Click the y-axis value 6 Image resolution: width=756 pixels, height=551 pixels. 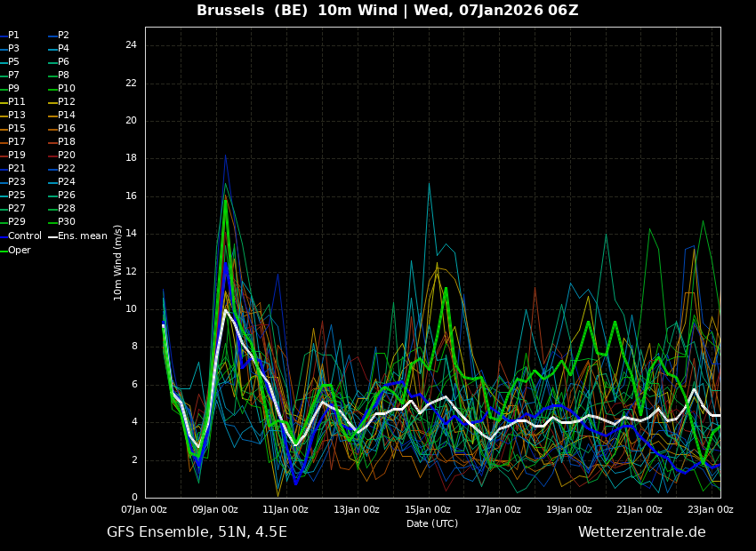[x=134, y=384]
